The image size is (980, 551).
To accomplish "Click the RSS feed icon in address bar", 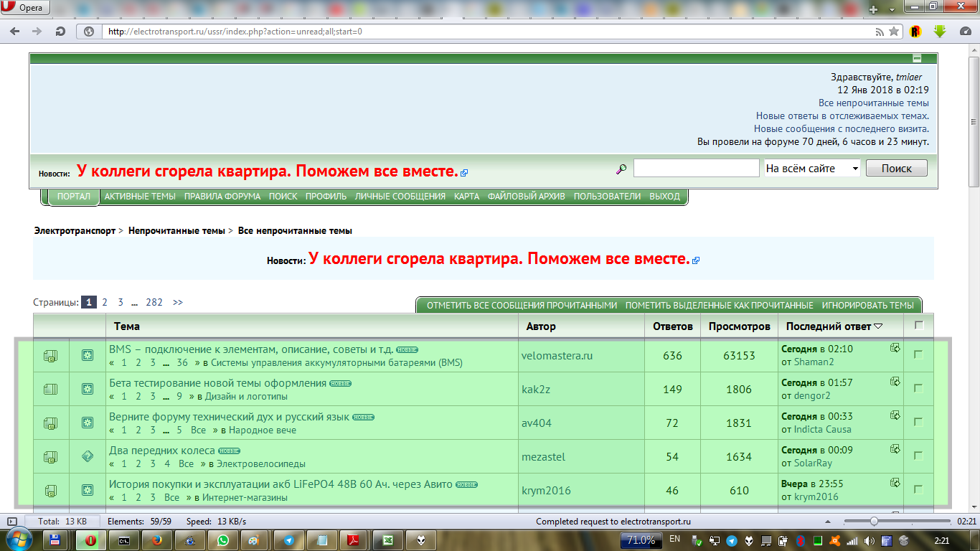I will coord(880,32).
